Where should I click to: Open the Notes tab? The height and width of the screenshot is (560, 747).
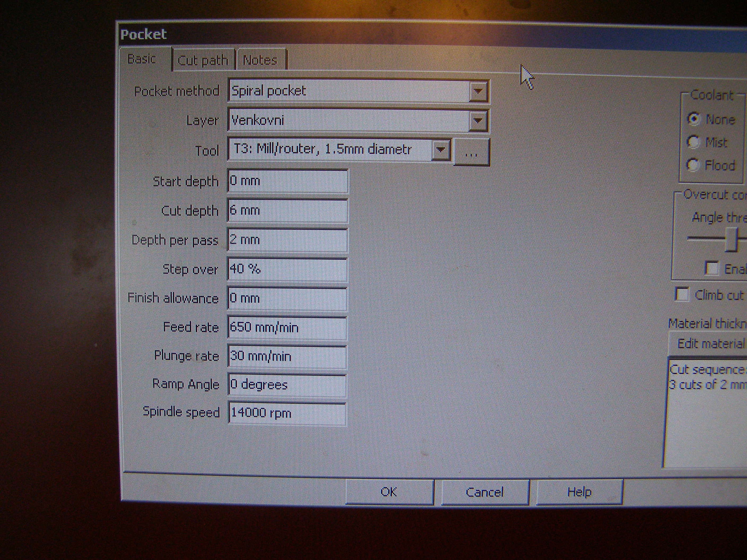point(260,60)
